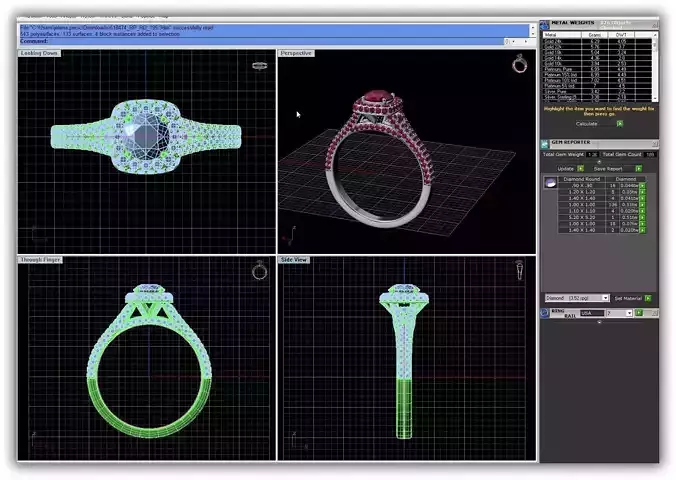
Task: Click the Gem Reporter panel icon
Action: click(x=545, y=144)
